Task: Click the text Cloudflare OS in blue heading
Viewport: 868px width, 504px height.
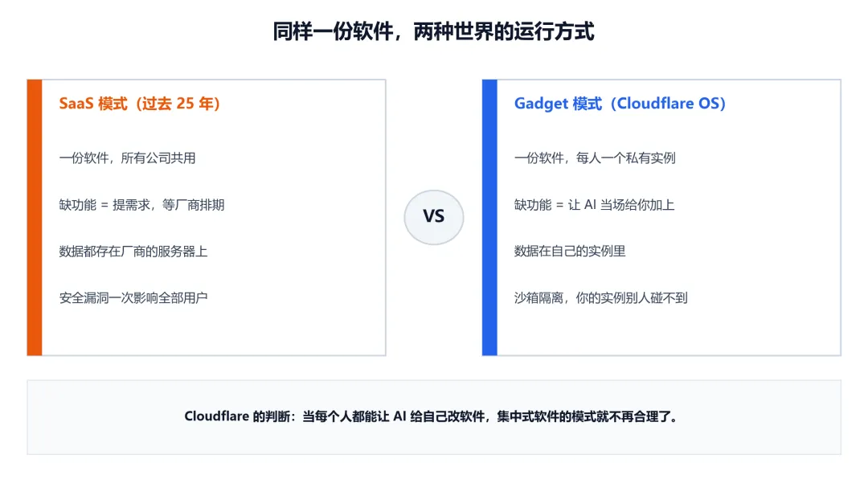Action: coord(668,104)
